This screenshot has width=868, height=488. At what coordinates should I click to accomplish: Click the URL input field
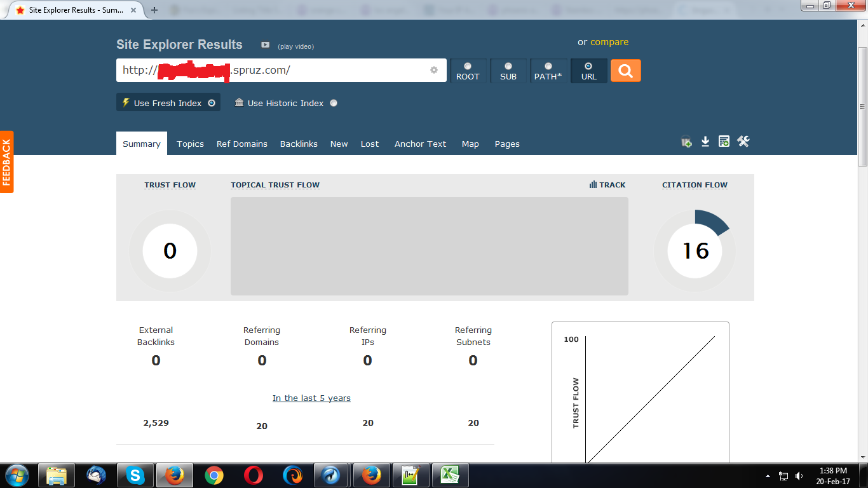point(281,71)
